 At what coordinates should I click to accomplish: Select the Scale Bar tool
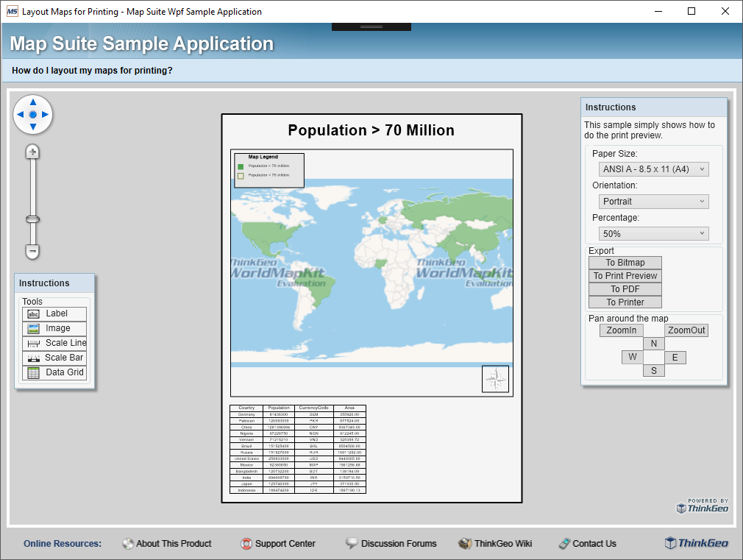click(x=54, y=358)
